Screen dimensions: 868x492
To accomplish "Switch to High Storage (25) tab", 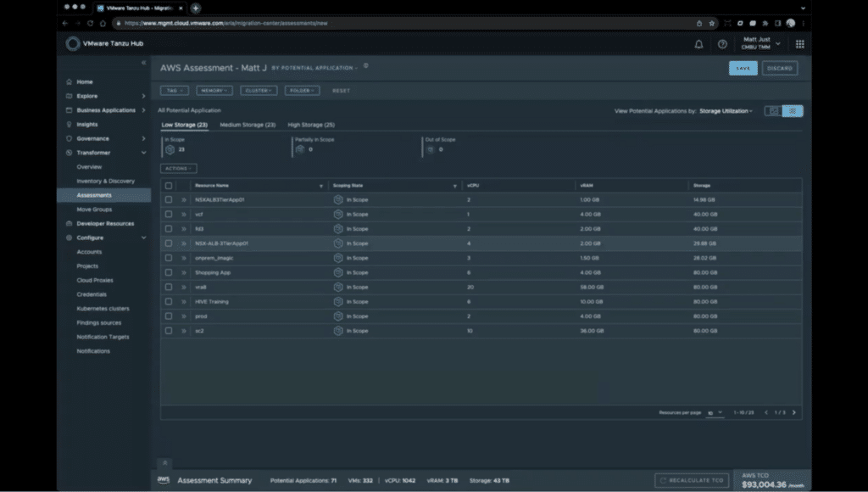I will [311, 126].
